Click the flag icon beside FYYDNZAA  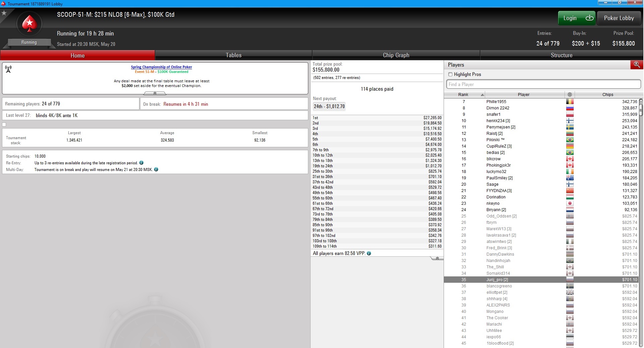(570, 191)
